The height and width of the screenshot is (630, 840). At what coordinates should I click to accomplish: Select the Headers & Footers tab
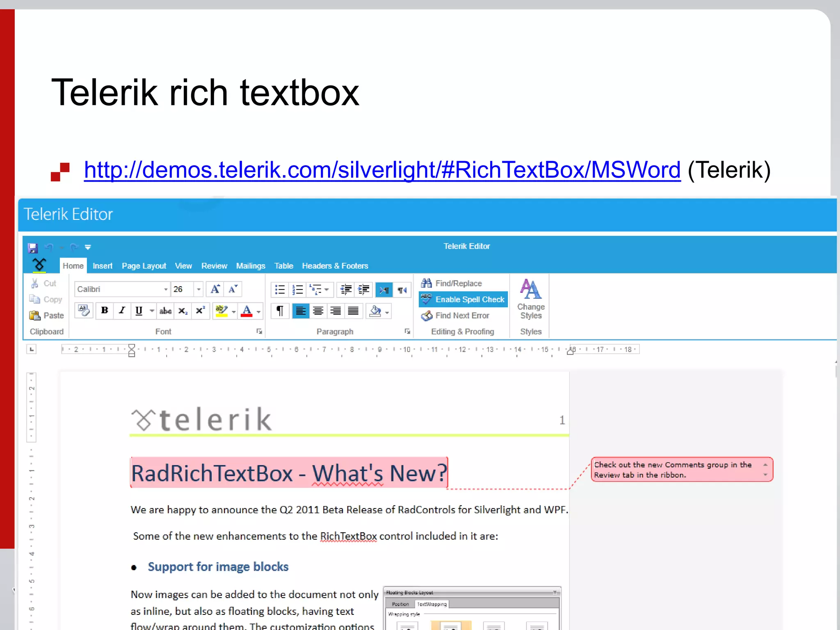335,266
